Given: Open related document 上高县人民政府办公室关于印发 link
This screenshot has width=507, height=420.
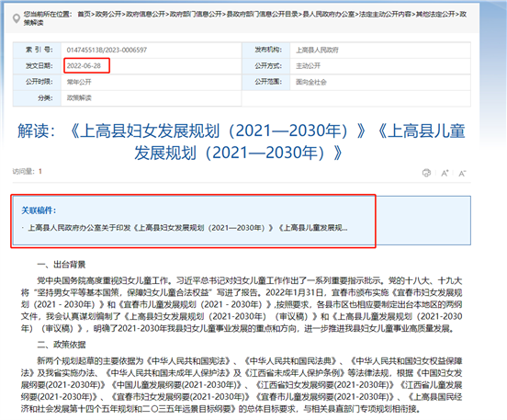Looking at the screenshot, I should [x=187, y=228].
